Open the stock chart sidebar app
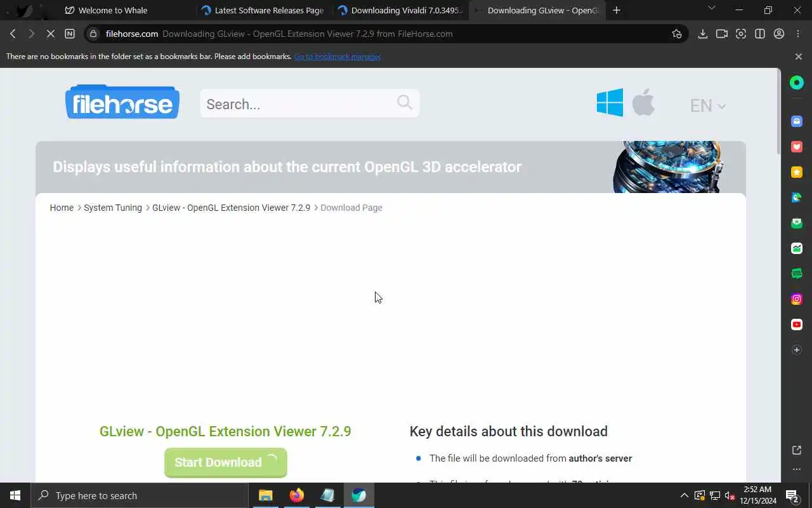Viewport: 812px width, 508px height. pyautogui.click(x=797, y=248)
